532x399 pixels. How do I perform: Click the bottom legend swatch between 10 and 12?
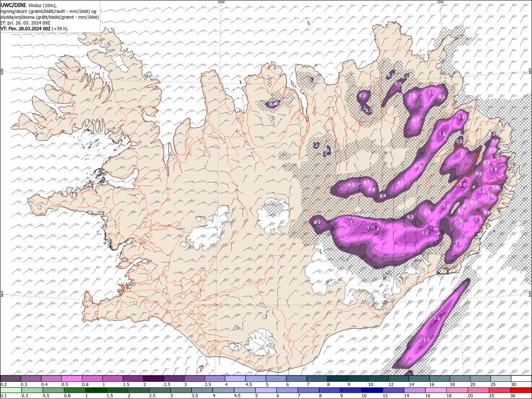point(372,390)
